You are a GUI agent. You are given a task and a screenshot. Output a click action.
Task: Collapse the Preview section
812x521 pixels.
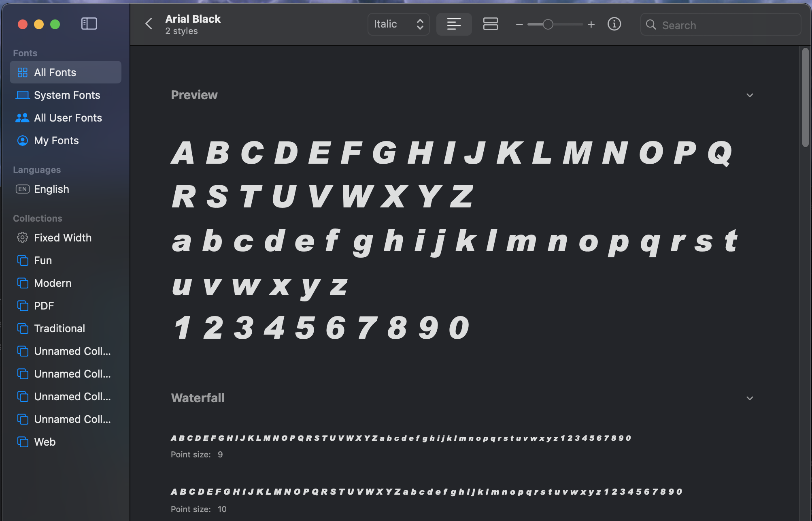click(x=750, y=95)
